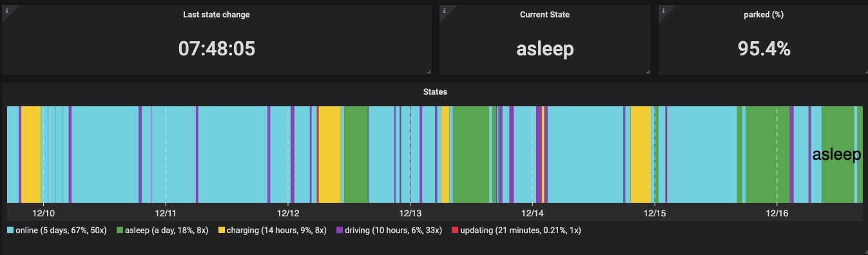This screenshot has width=868, height=255.
Task: Click the asleep current state value
Action: 545,49
